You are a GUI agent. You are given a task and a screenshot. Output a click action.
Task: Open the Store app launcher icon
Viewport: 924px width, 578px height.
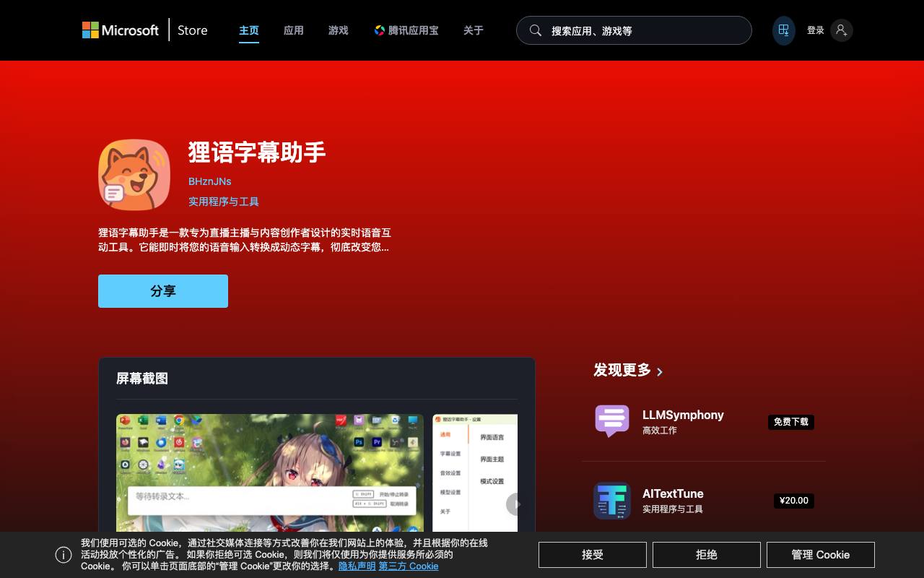coord(783,30)
